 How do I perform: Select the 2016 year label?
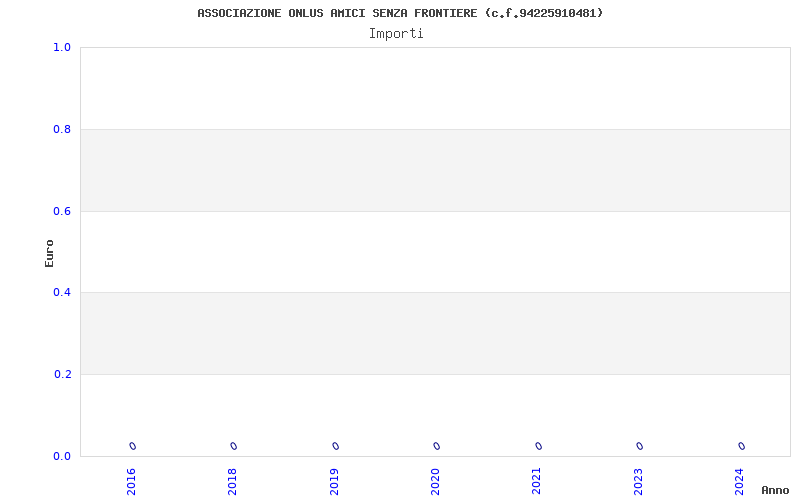click(x=131, y=482)
